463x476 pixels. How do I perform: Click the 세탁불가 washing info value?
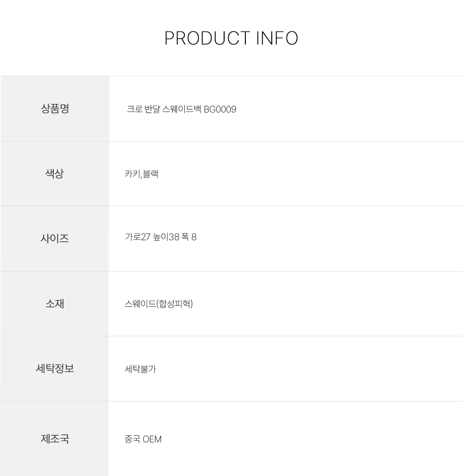140,369
